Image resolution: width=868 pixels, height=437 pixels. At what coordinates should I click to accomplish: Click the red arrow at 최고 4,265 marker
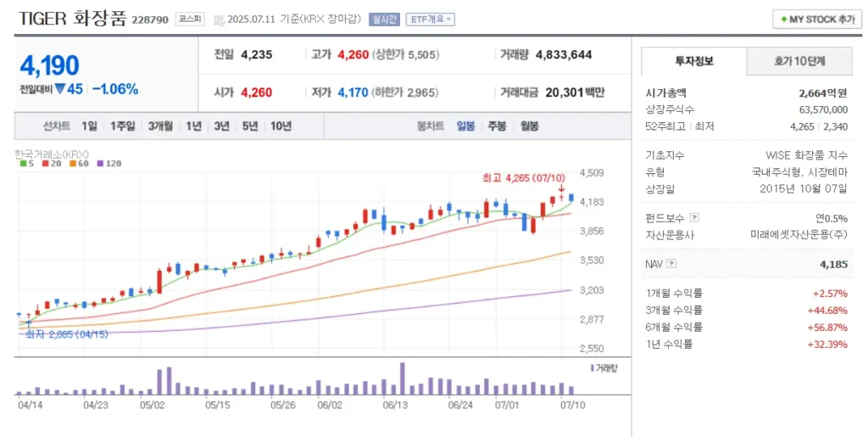click(561, 188)
